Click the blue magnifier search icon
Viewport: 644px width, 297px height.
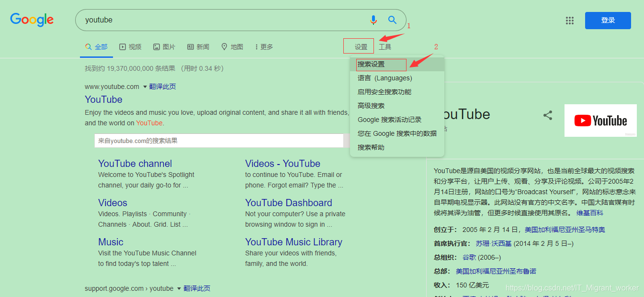(x=393, y=20)
